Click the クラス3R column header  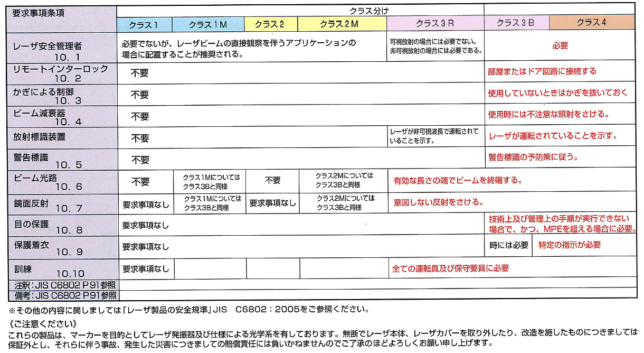(435, 23)
